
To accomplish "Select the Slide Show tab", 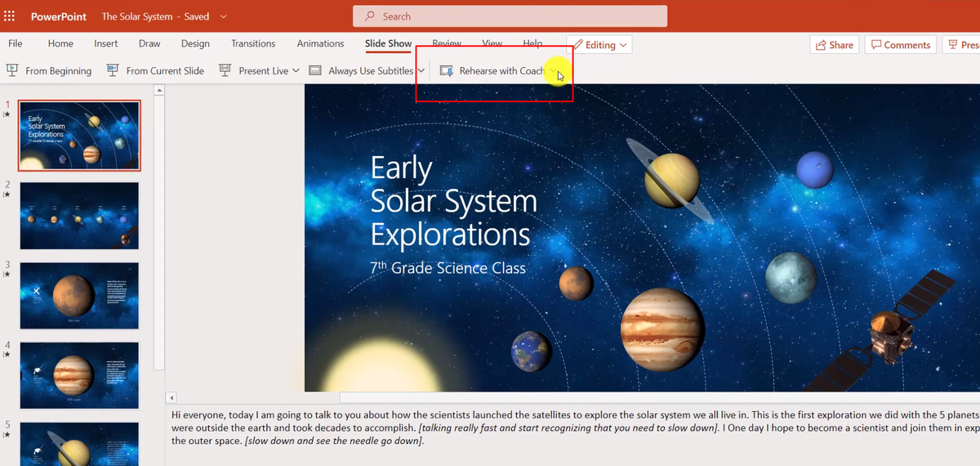I will (388, 43).
